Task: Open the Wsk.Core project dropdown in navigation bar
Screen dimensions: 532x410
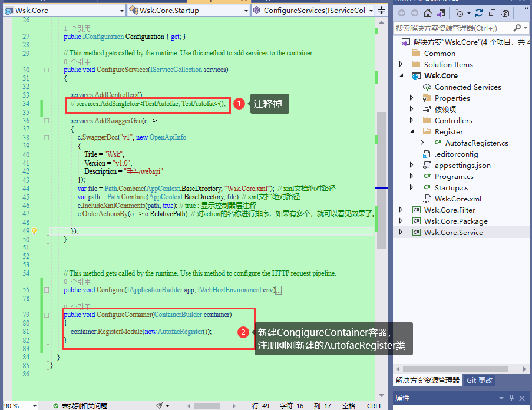Action: [x=122, y=11]
